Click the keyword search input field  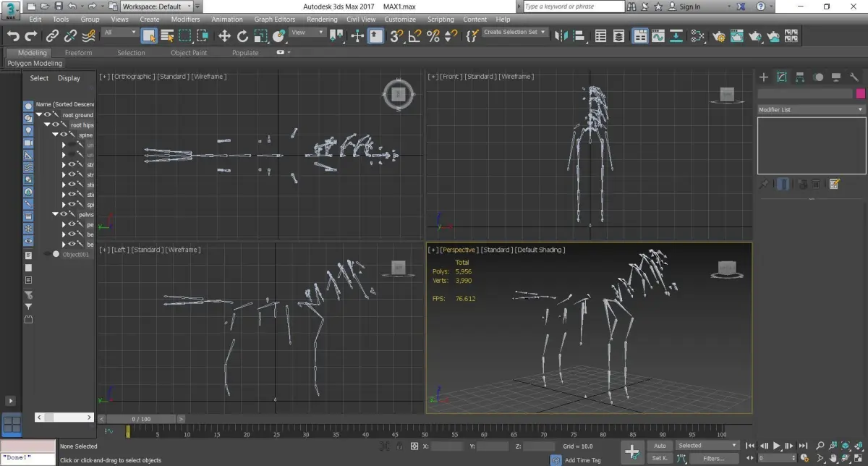tap(573, 7)
